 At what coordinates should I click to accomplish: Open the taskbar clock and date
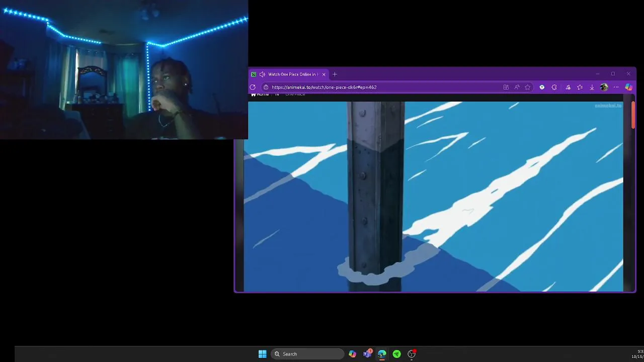[x=637, y=354]
